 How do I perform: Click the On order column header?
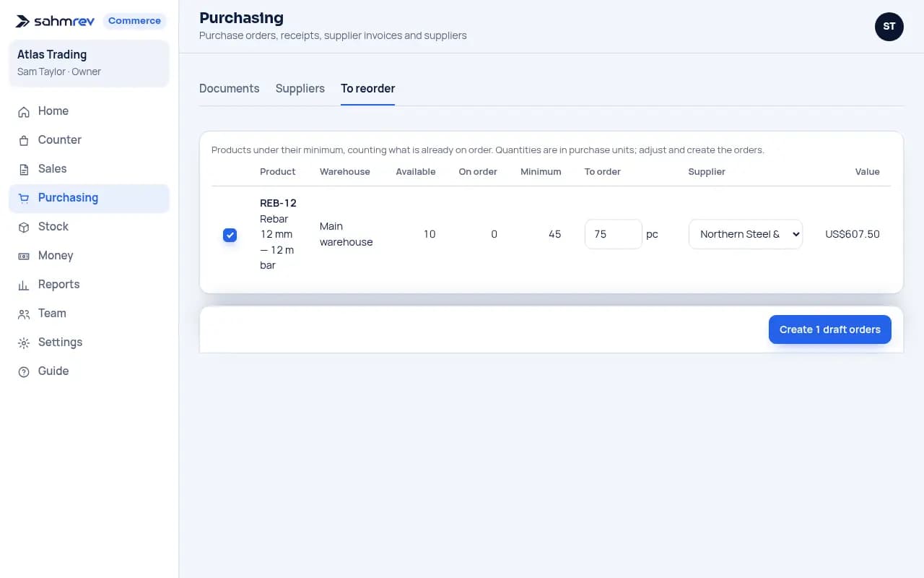pyautogui.click(x=478, y=172)
